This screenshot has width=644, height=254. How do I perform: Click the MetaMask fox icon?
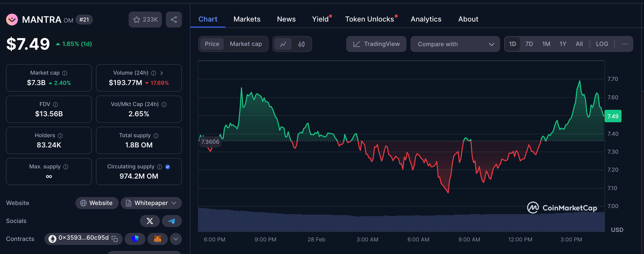click(x=157, y=239)
